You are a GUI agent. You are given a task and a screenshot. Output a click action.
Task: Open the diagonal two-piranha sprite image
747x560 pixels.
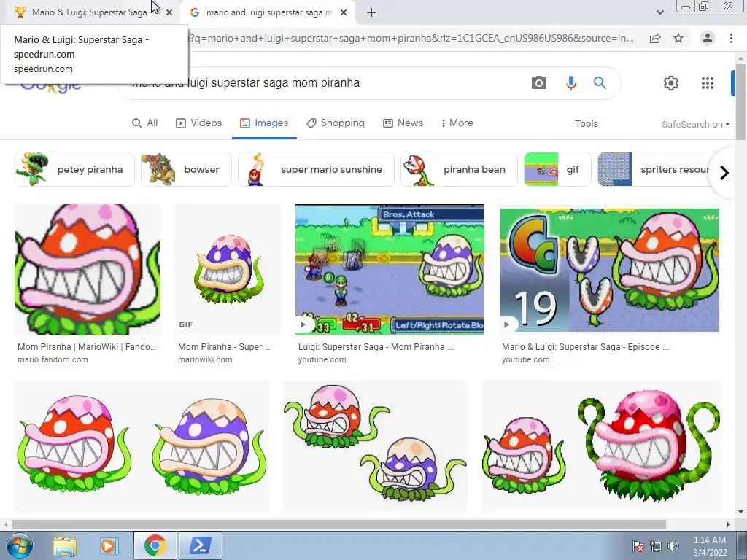point(376,446)
